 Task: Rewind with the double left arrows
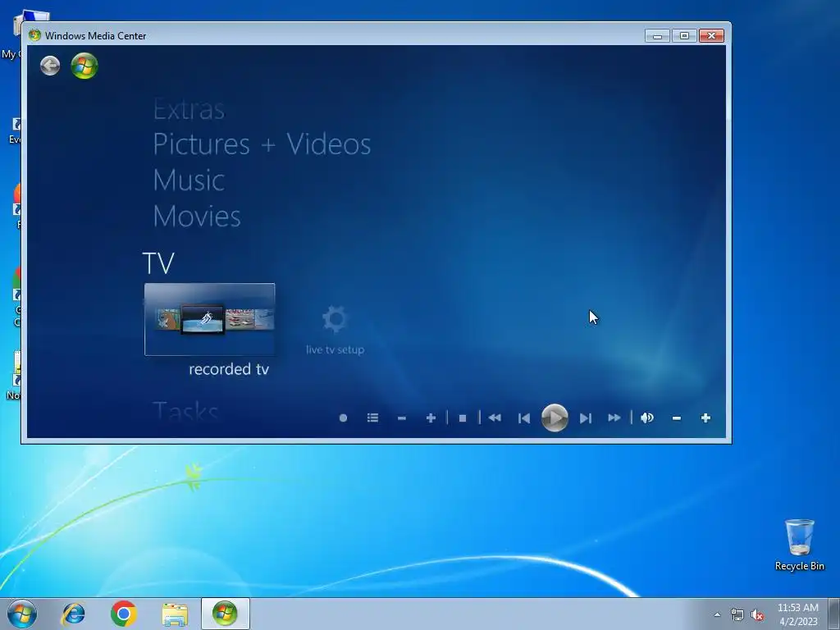(495, 418)
